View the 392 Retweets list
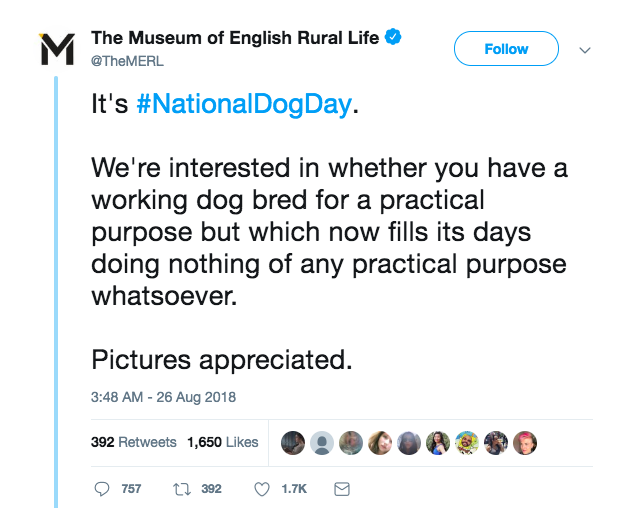The image size is (624, 508). pyautogui.click(x=134, y=442)
